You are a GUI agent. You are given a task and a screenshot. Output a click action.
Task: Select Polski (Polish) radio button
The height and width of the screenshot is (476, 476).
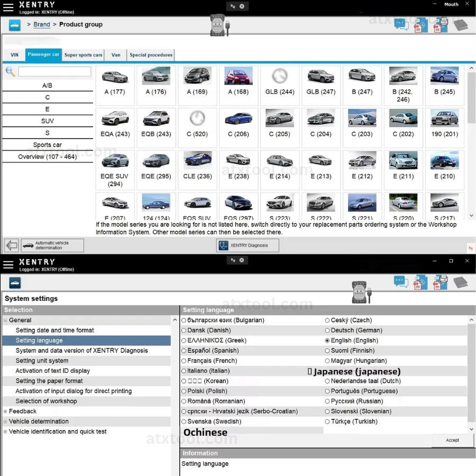tap(184, 391)
